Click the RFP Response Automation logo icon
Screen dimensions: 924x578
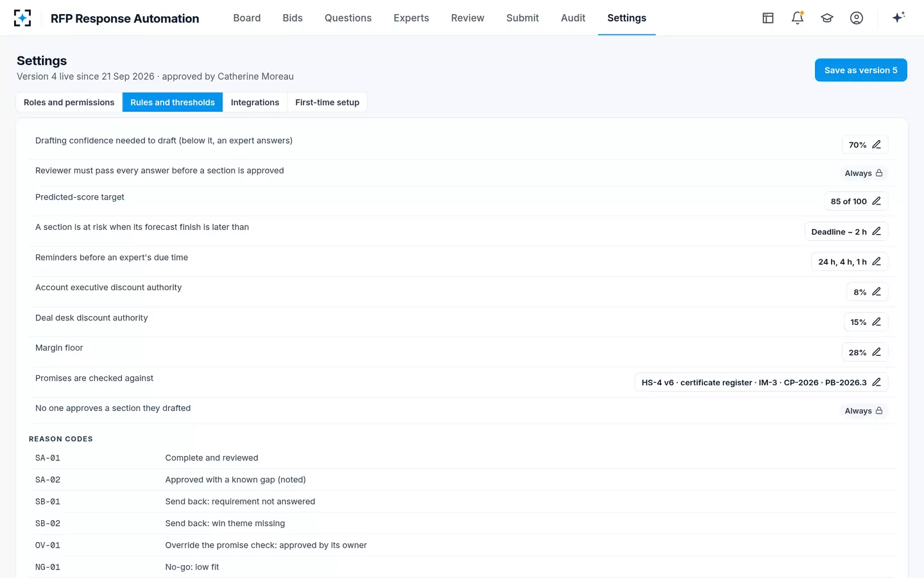[22, 18]
